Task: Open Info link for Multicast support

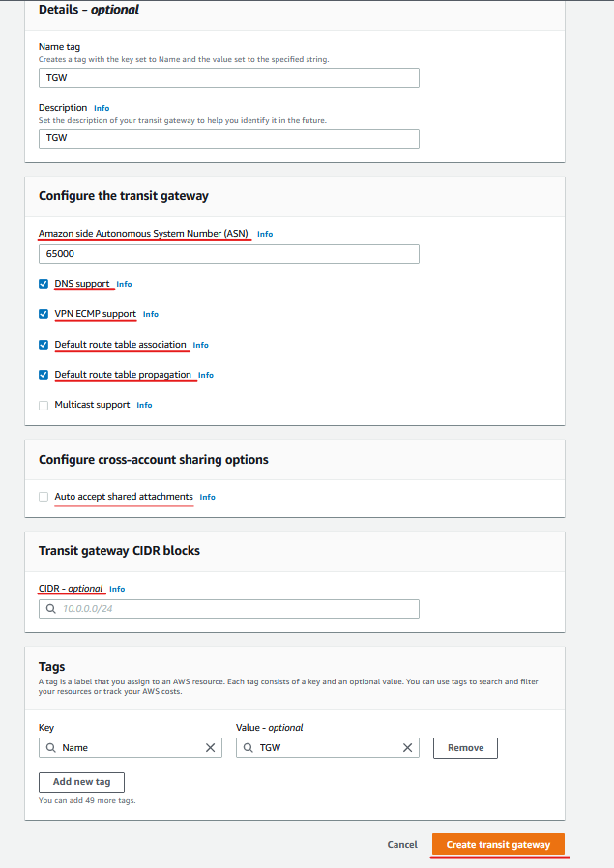Action: pyautogui.click(x=144, y=405)
